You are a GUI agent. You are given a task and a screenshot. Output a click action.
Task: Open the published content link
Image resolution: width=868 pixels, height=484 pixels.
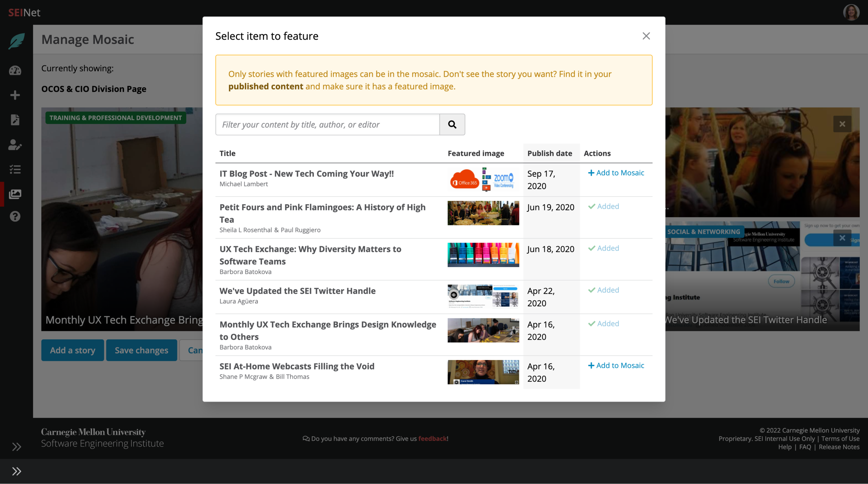pos(266,86)
